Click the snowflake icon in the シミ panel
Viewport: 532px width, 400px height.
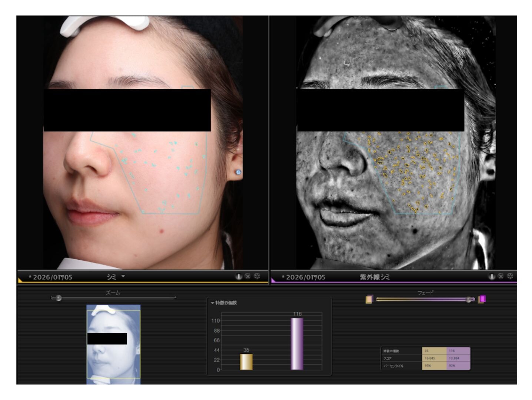257,276
